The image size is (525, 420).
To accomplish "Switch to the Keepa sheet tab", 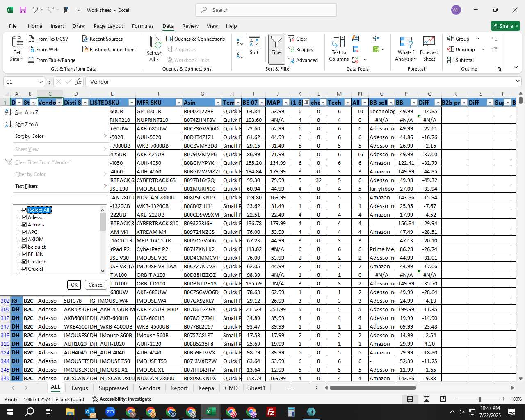I will click(206, 388).
